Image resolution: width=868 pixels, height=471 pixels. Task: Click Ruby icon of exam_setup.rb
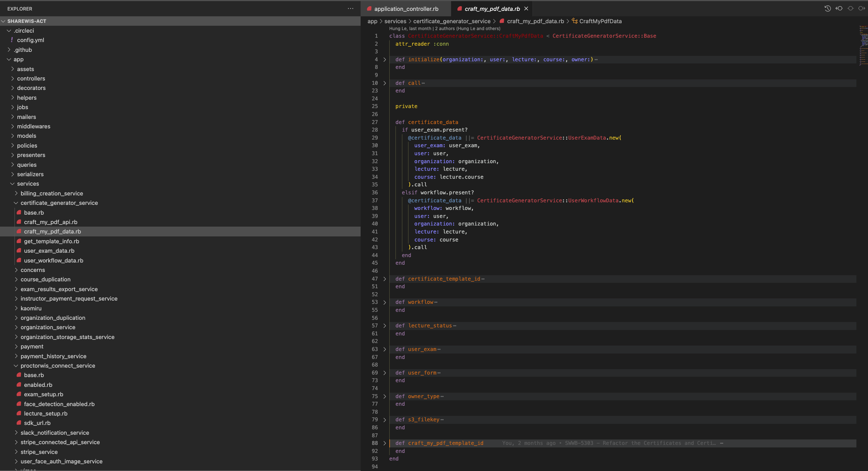coord(19,394)
